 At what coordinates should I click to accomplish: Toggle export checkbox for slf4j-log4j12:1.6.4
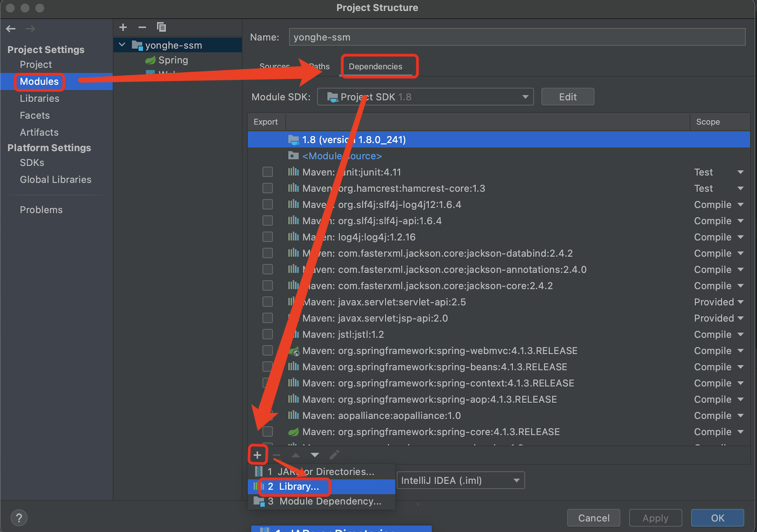pyautogui.click(x=268, y=205)
